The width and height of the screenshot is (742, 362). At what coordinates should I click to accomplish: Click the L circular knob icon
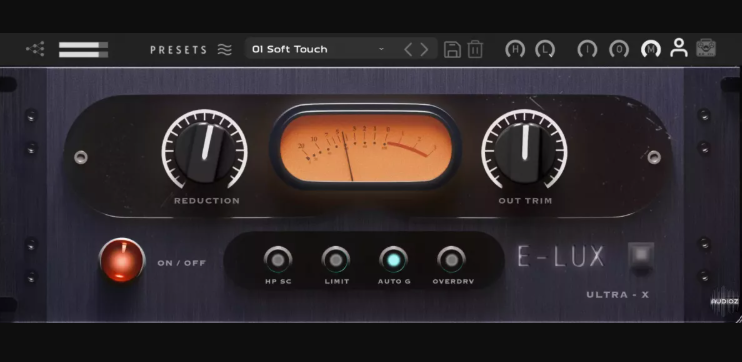tap(545, 49)
